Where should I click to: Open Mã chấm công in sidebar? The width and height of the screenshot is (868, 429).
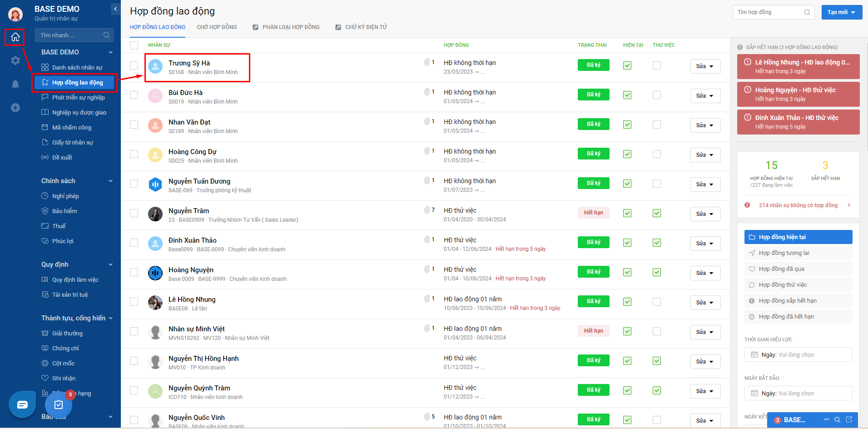[72, 127]
